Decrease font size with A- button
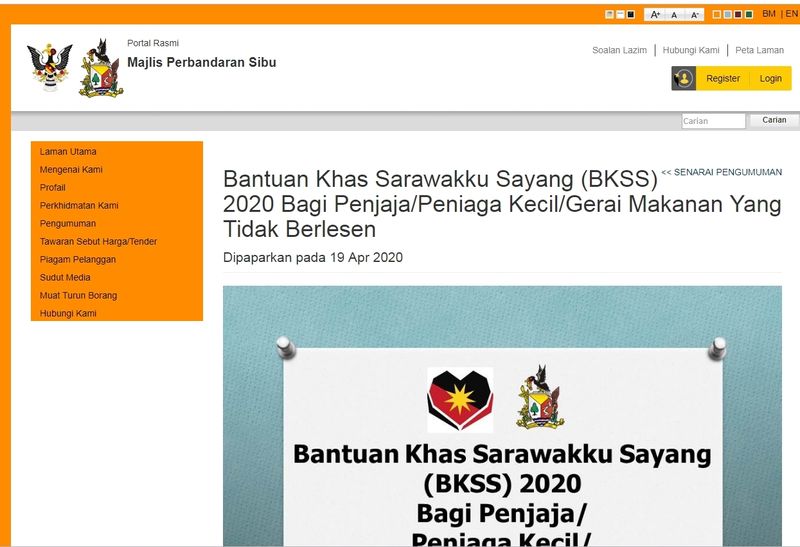This screenshot has height=547, width=800. click(694, 14)
